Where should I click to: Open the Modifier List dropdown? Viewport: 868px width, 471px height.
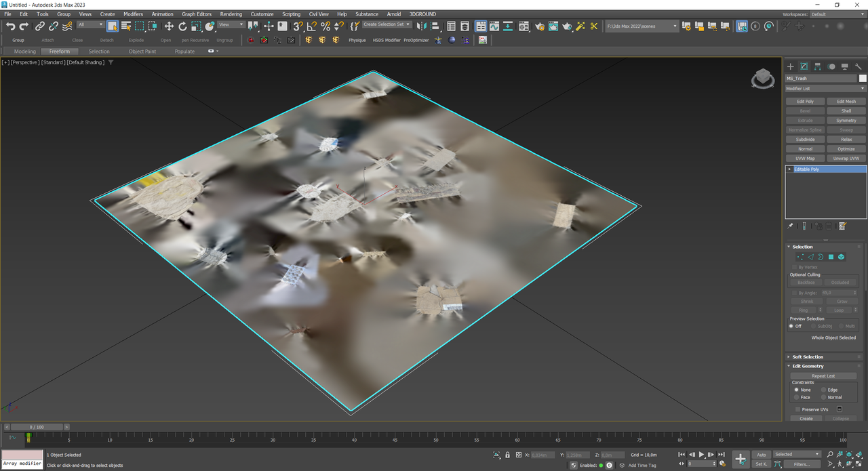click(x=825, y=89)
